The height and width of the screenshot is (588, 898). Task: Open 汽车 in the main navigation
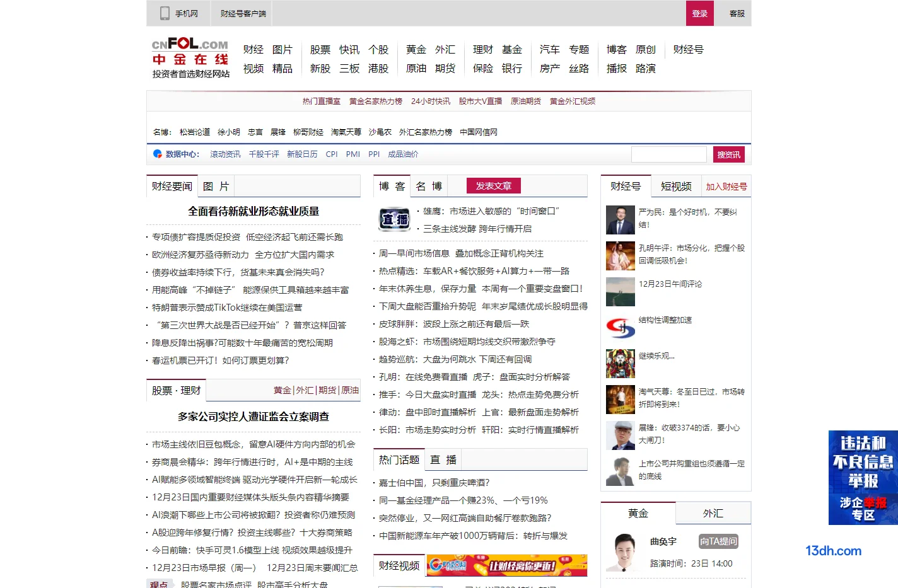pos(550,50)
